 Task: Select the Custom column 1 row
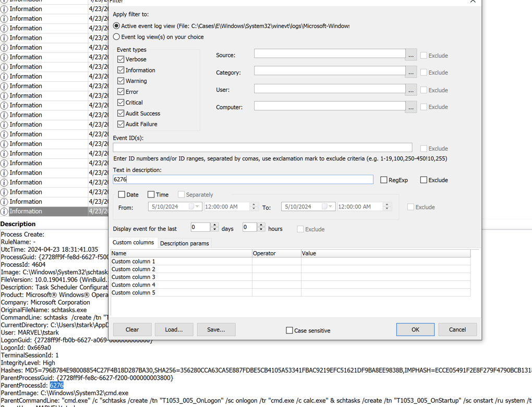point(291,261)
